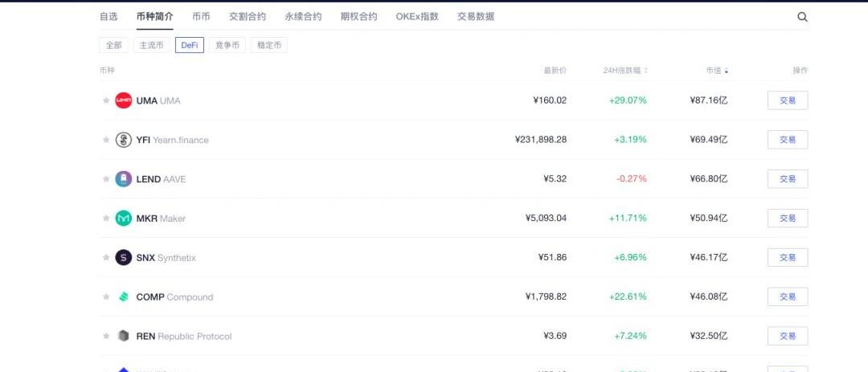Viewport: 868px width, 372px height.
Task: Click market cap ¥32.50亿
Action: pos(709,337)
